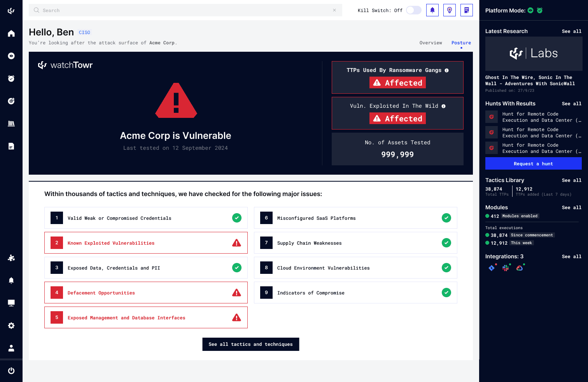Viewport: 588px width, 382px height.
Task: Open See all tactics and techniques
Action: point(251,344)
